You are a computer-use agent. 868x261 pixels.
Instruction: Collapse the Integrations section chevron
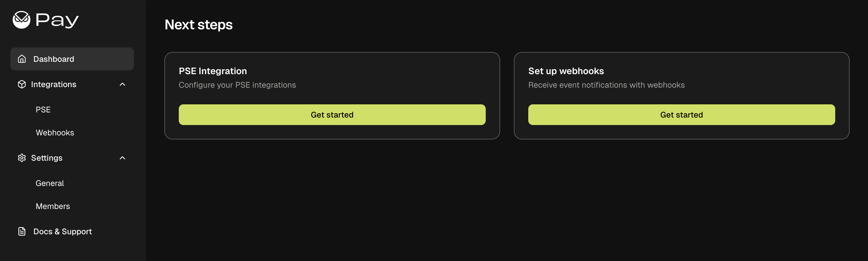122,84
